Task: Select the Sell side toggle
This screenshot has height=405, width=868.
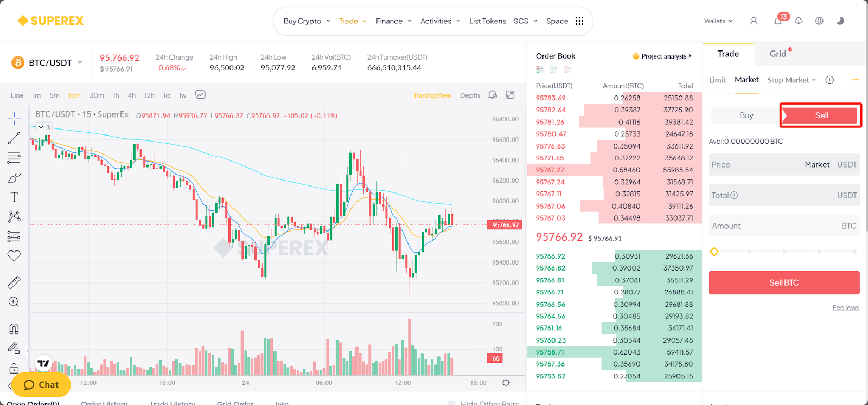Action: click(821, 115)
